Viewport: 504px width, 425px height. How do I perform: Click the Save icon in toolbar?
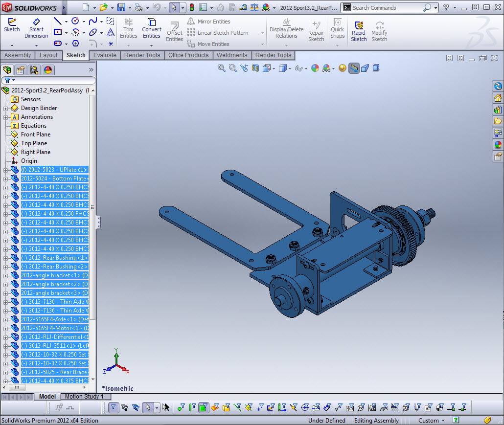pos(121,8)
